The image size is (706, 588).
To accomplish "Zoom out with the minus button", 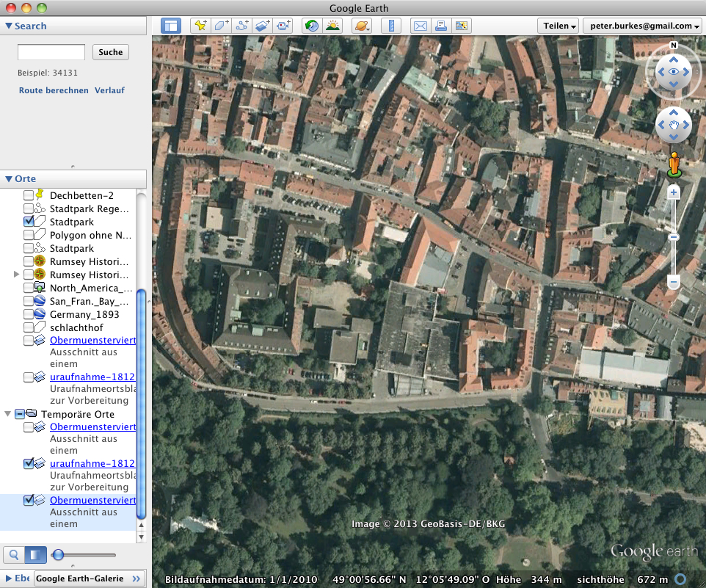I will click(x=674, y=283).
